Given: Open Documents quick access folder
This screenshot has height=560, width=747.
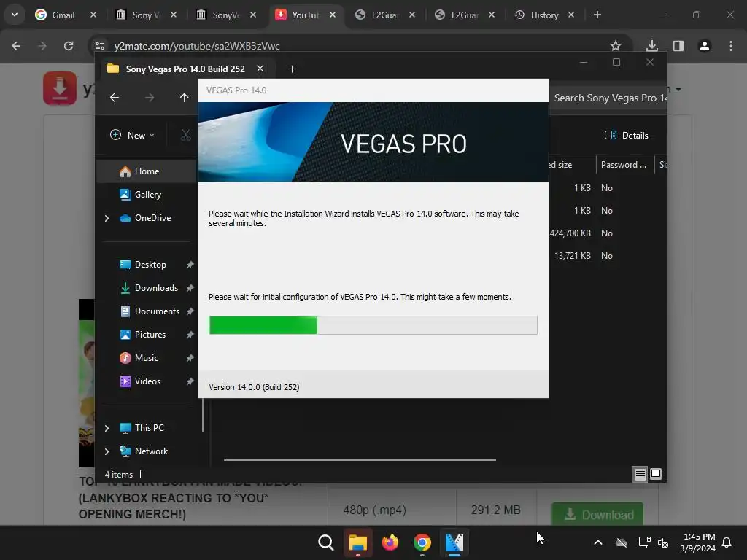Looking at the screenshot, I should coord(157,311).
